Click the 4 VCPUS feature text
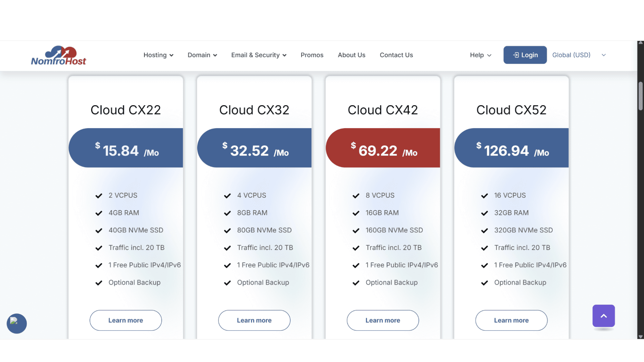 [x=252, y=195]
